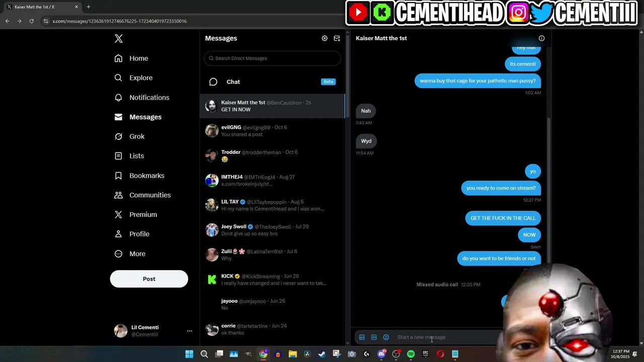Open jayooo conversation
This screenshot has width=644, height=362.
point(273,304)
